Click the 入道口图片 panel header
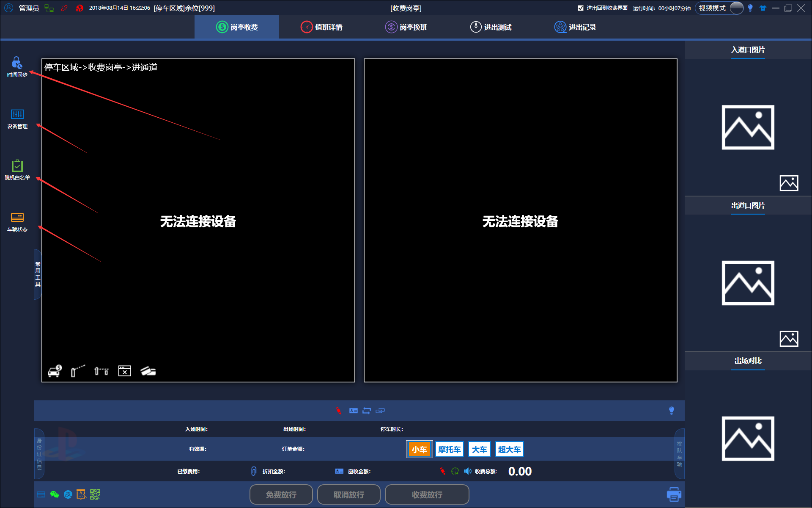 click(748, 50)
